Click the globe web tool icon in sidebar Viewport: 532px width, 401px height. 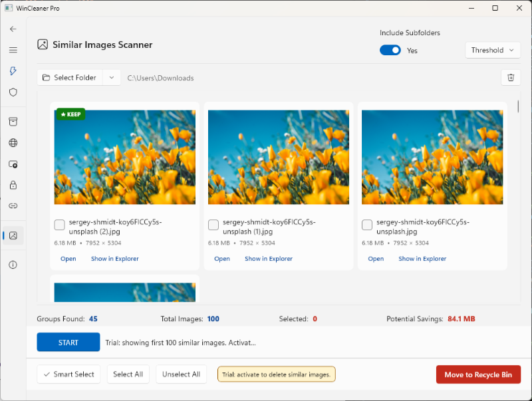tap(13, 142)
